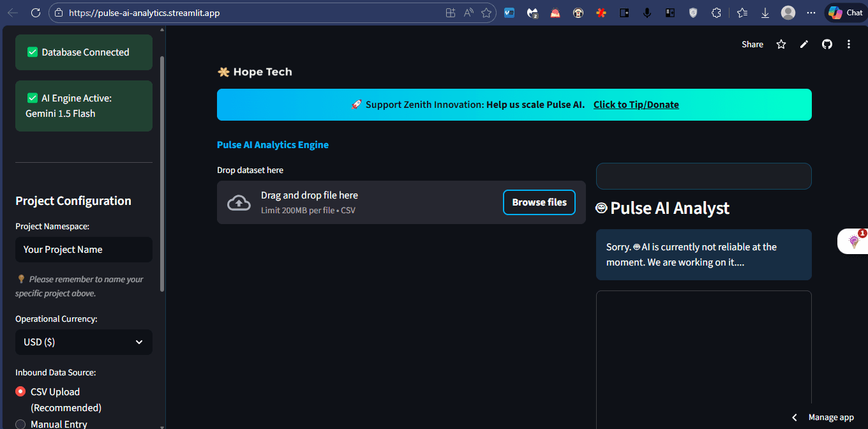Image resolution: width=868 pixels, height=429 pixels.
Task: Click the sidebar vertical scrollbar
Action: (x=162, y=172)
